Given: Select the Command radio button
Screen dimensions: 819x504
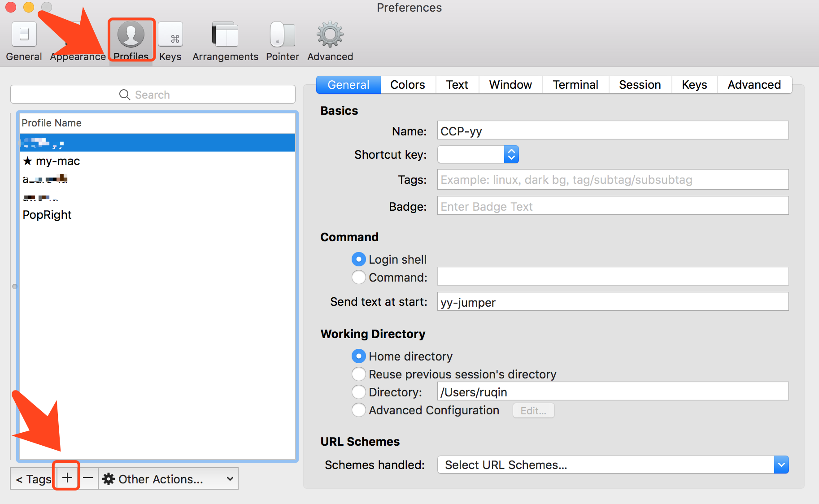Looking at the screenshot, I should pos(359,277).
